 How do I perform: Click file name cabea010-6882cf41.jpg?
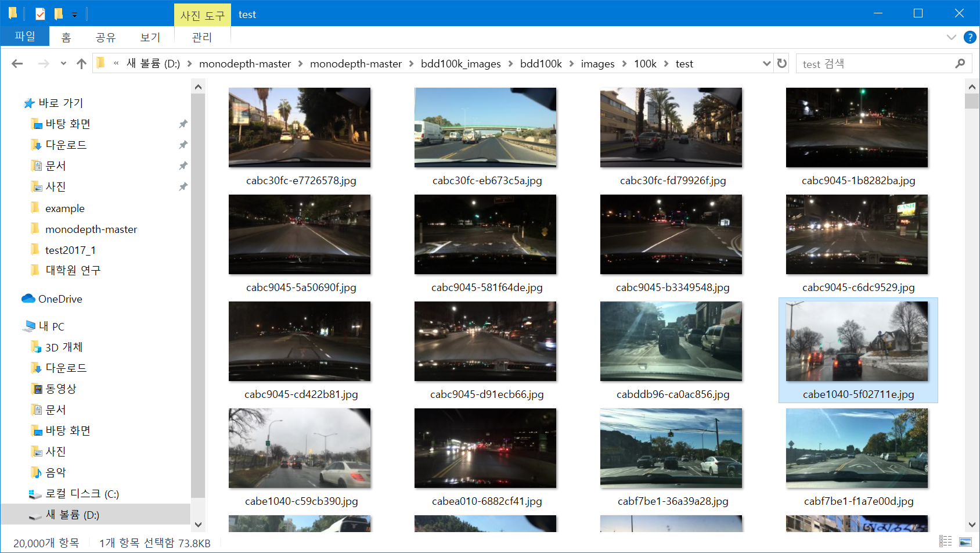(487, 501)
